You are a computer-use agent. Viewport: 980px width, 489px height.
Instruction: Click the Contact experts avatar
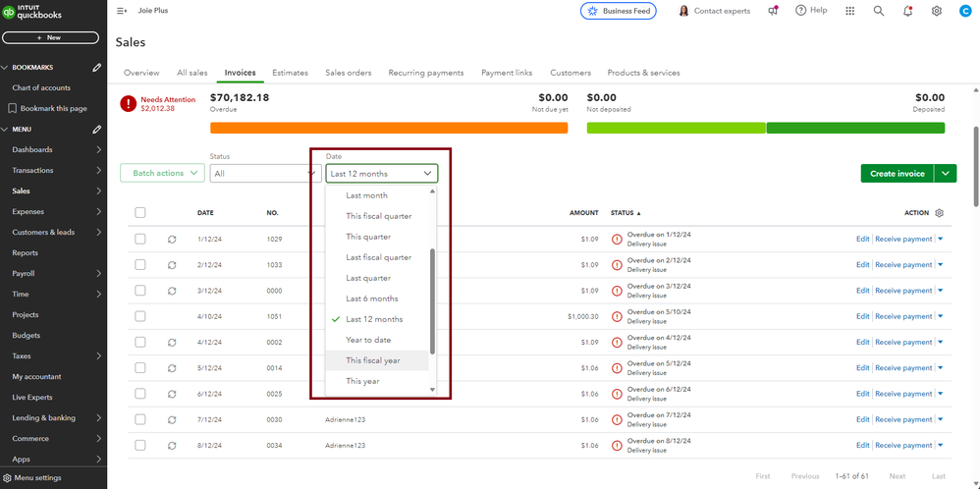coord(683,11)
